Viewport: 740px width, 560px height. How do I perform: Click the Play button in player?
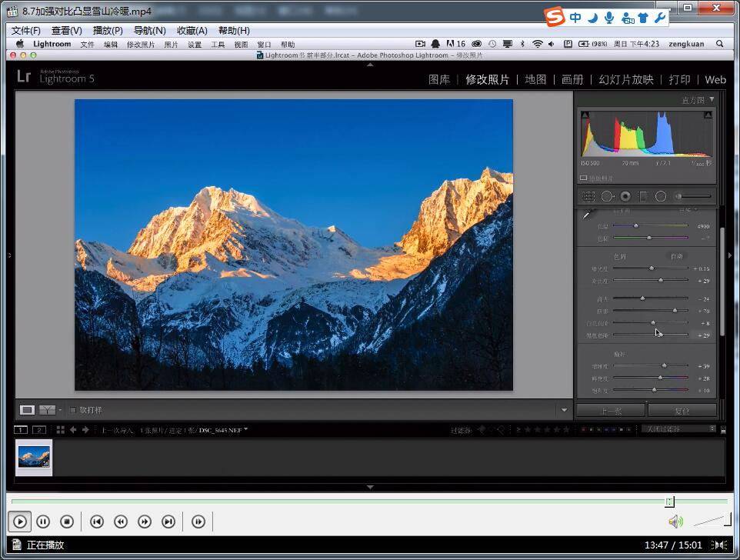pos(20,522)
